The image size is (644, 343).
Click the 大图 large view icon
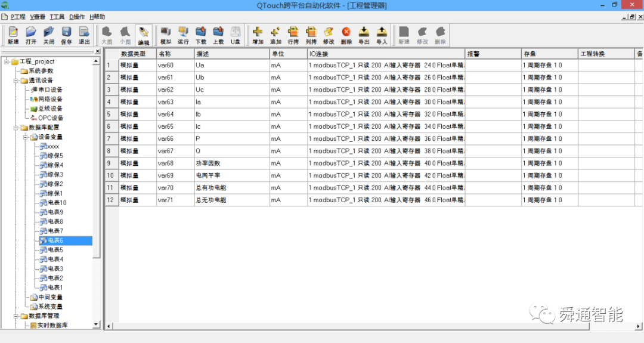coord(107,35)
